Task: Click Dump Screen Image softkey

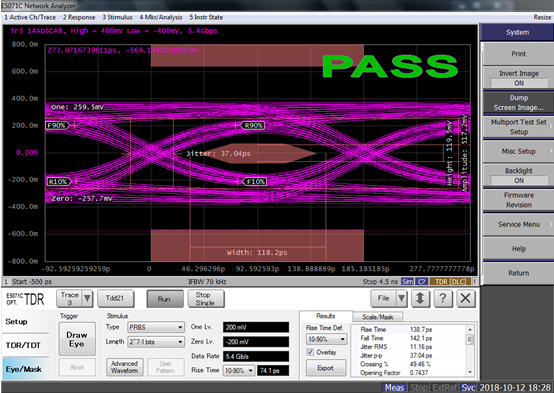Action: click(x=518, y=102)
